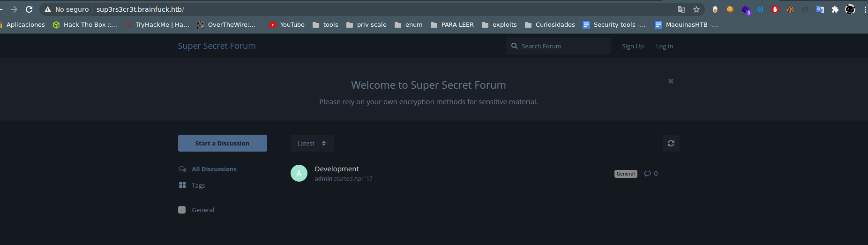868x245 pixels.
Task: Go to Super Secret Forum home title
Action: [217, 46]
